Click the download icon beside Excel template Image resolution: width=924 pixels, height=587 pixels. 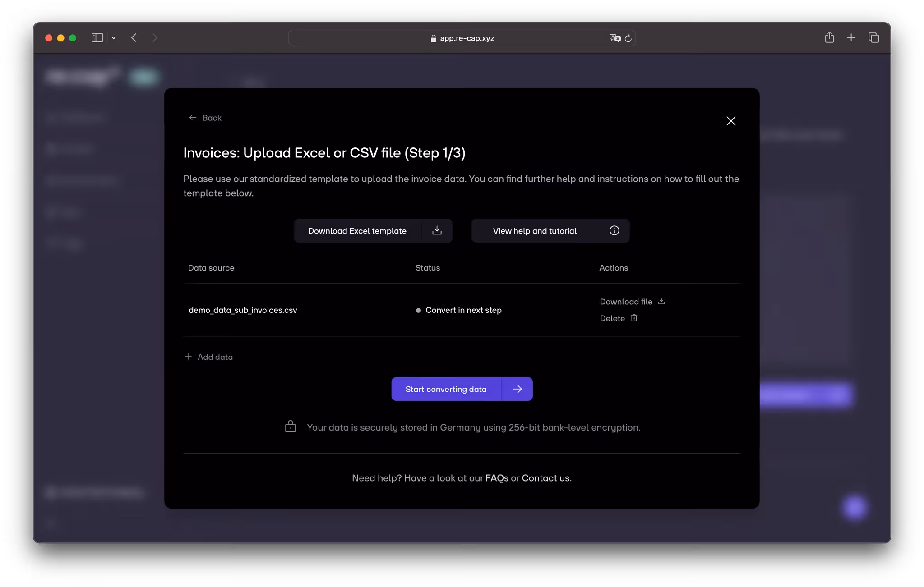coord(437,230)
